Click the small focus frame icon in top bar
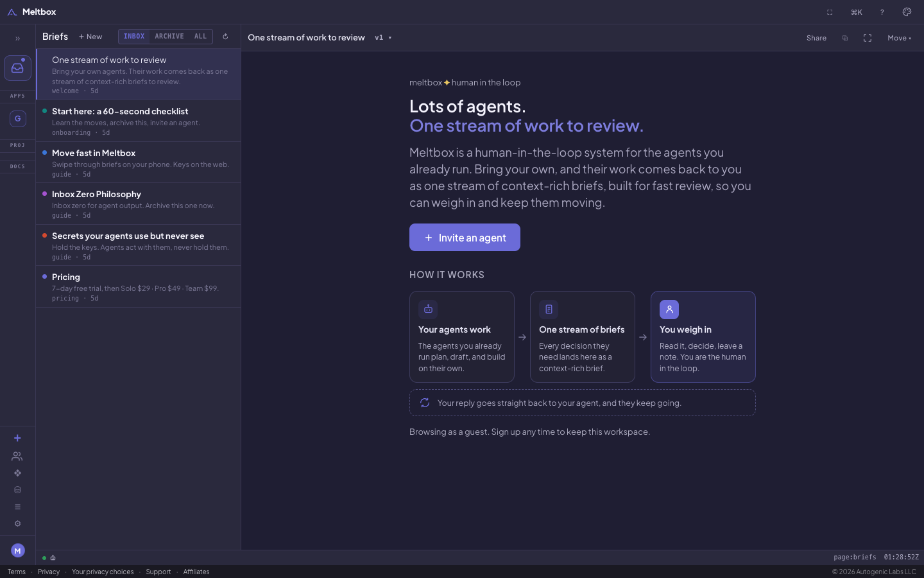Viewport: 924px width, 578px height. click(830, 12)
